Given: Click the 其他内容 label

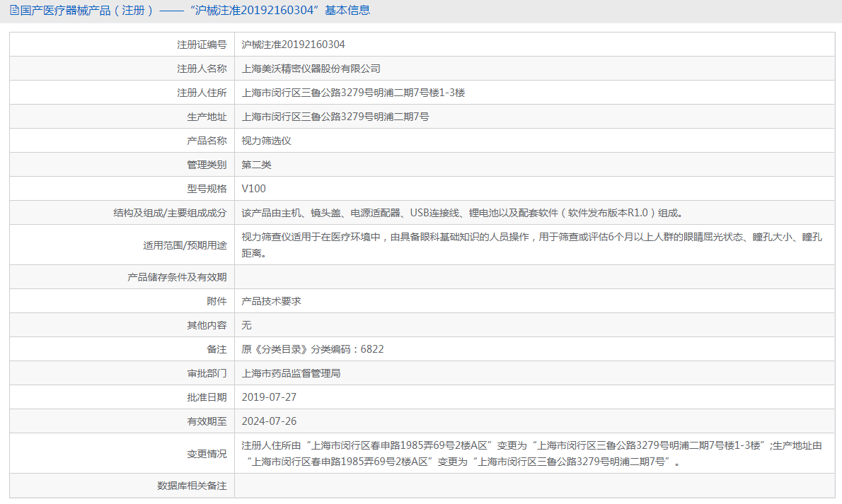Looking at the screenshot, I should [207, 325].
